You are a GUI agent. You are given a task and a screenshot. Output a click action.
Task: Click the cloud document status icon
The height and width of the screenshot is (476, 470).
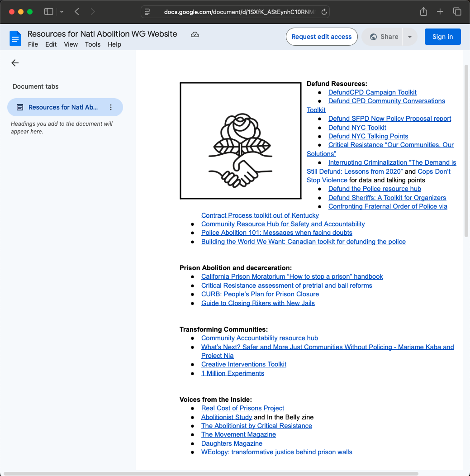195,34
